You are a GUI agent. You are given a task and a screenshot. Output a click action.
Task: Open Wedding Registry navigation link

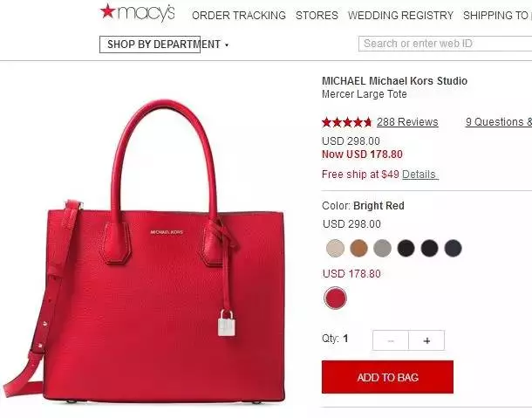click(x=400, y=16)
